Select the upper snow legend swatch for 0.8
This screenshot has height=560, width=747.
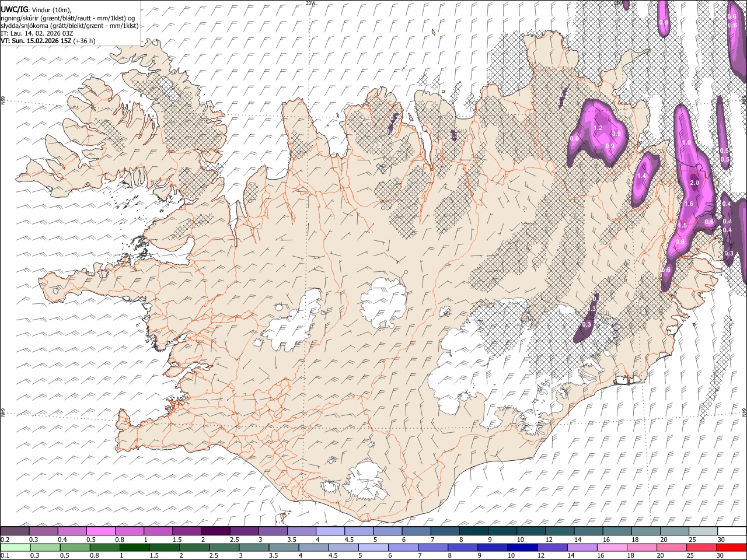130,531
